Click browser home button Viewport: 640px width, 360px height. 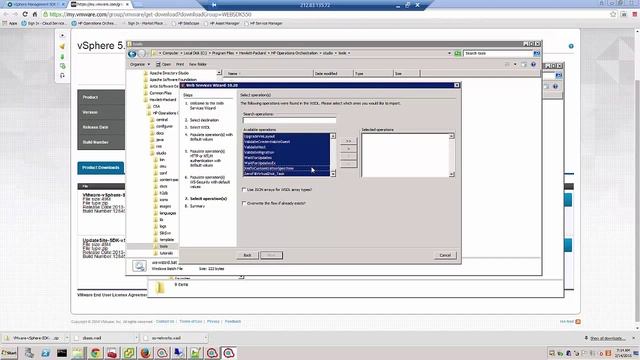point(35,14)
